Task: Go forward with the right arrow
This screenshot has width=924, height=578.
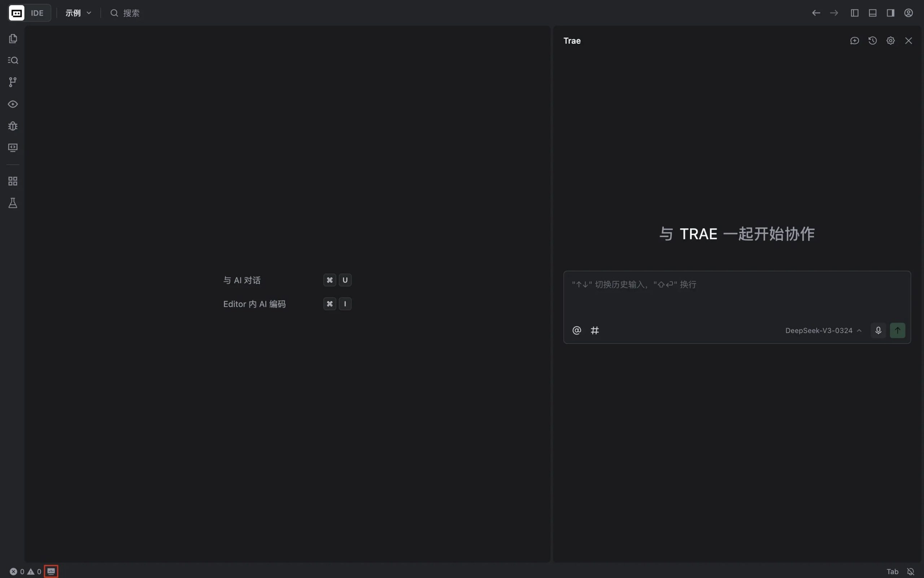Action: [834, 13]
